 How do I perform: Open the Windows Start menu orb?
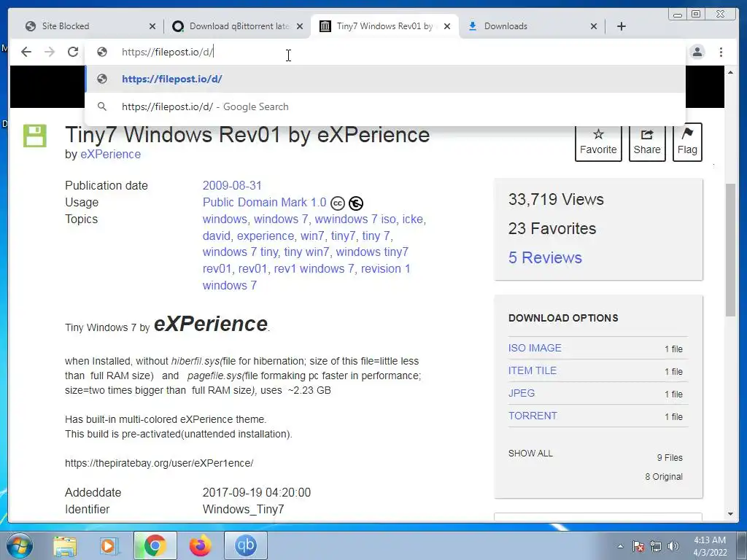19,545
